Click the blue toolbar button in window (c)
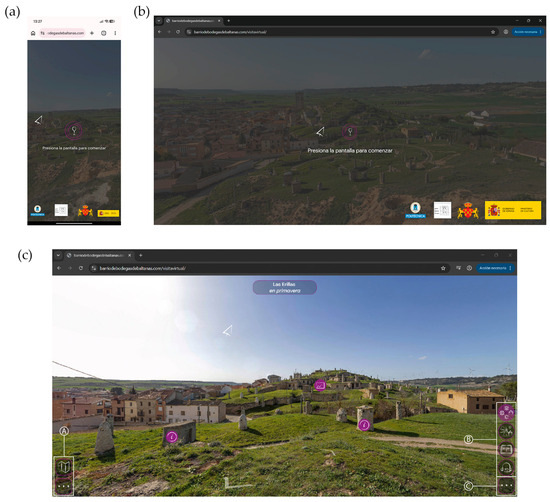This screenshot has width=550, height=502. (495, 268)
